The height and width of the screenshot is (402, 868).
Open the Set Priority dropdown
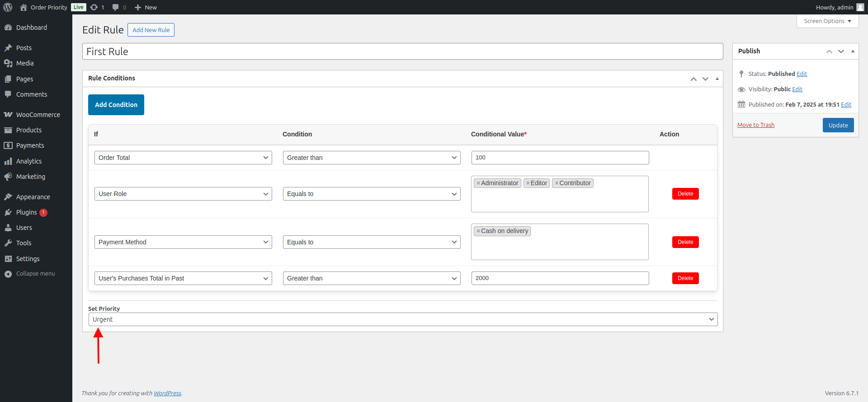(x=402, y=319)
